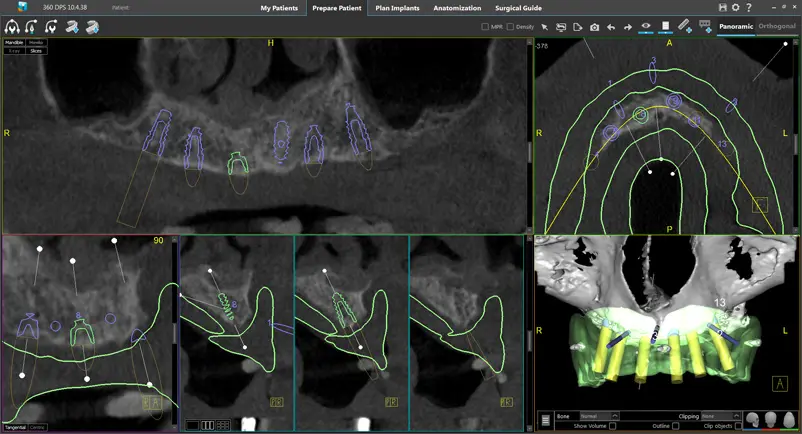The image size is (802, 434).
Task: Click the orientation A box in 3D view
Action: coord(779,383)
